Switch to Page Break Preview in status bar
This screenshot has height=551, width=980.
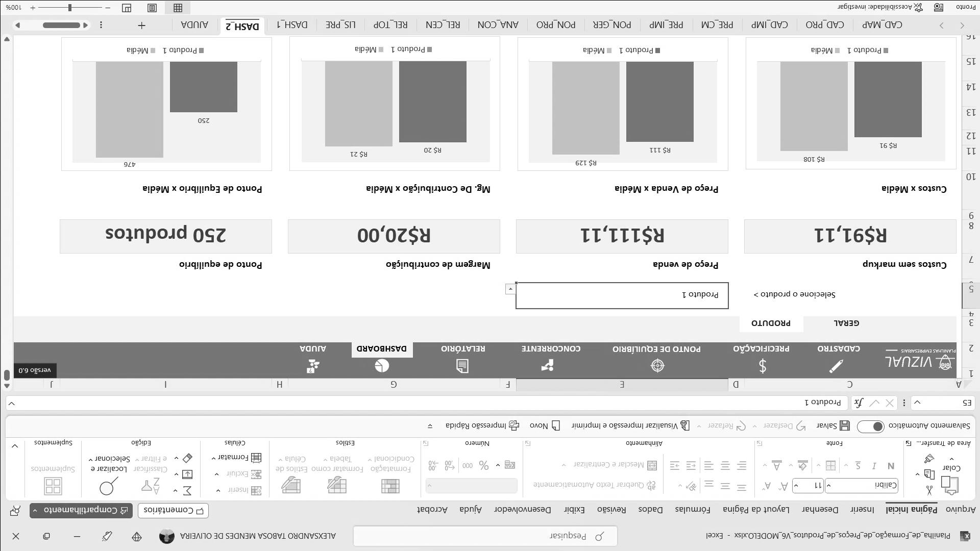click(127, 8)
